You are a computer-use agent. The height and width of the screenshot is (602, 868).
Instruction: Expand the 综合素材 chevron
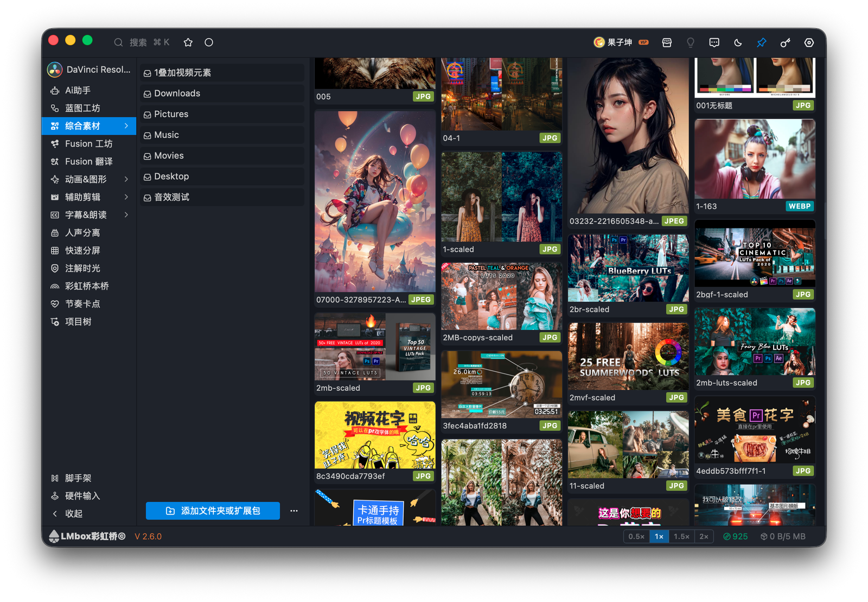(x=126, y=126)
